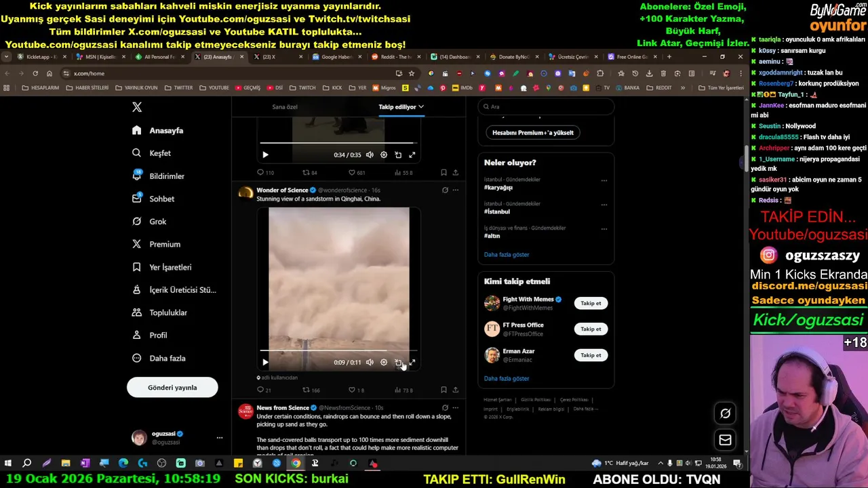
Task: Repost the upper post with 84 reposts
Action: [x=309, y=173]
